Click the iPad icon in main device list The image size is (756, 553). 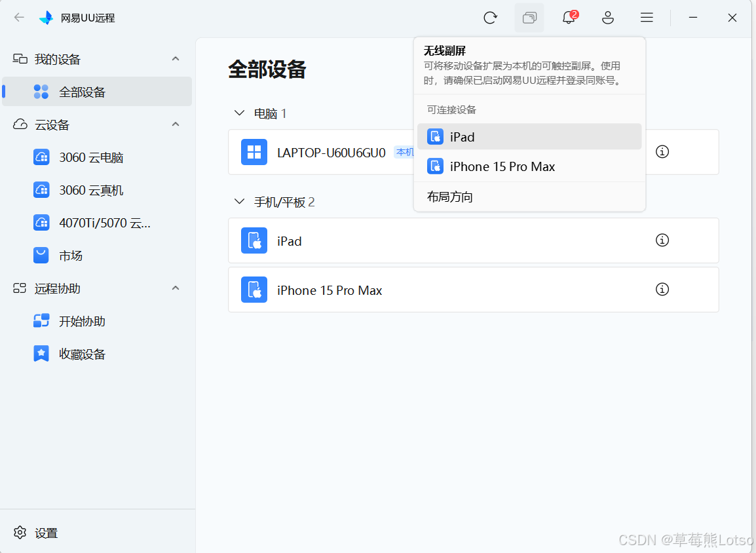pyautogui.click(x=254, y=240)
